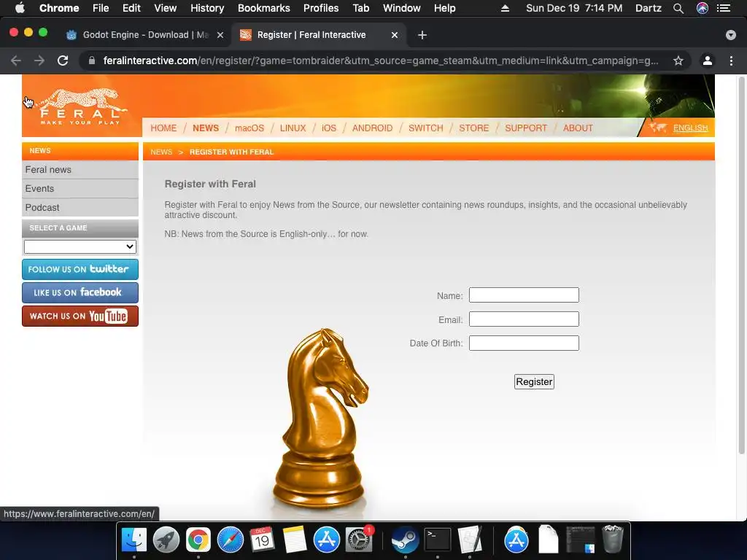
Task: Click the NEWS breadcrumb link
Action: (161, 152)
